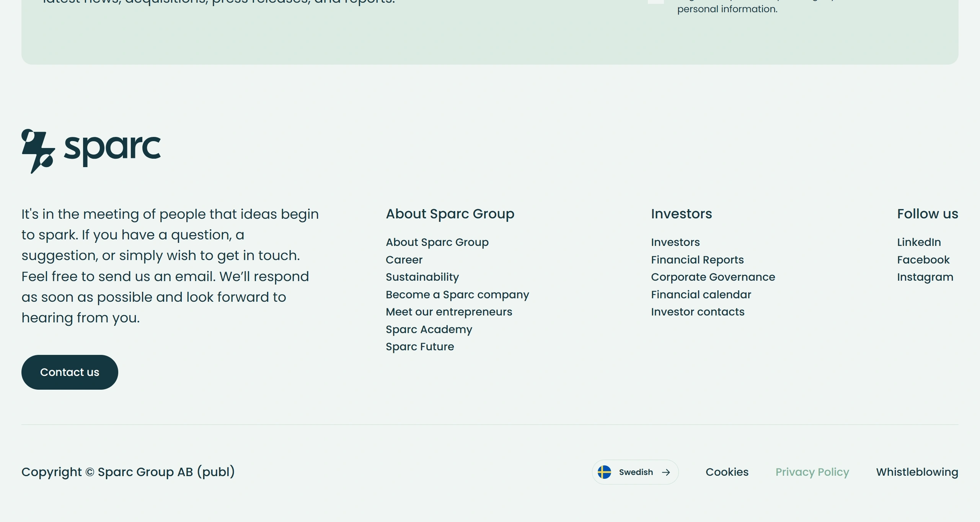Click the Sparc logo in footer
980x522 pixels.
click(91, 151)
